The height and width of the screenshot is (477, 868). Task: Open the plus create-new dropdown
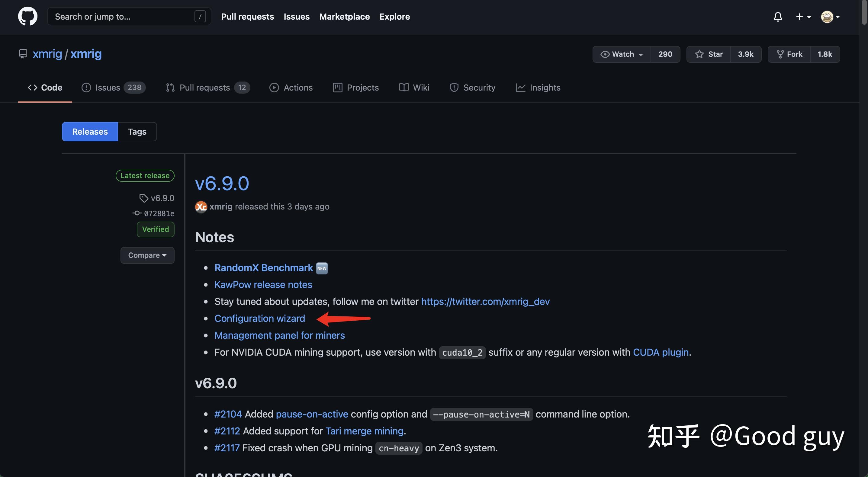coord(803,17)
